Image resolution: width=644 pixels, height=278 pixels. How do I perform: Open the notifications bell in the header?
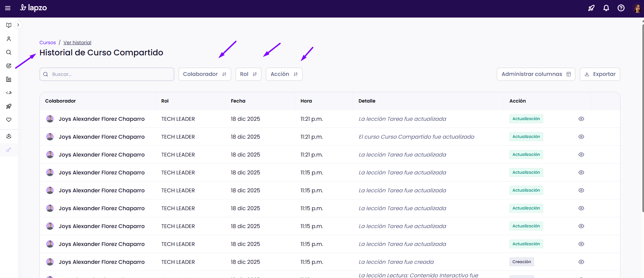click(606, 8)
